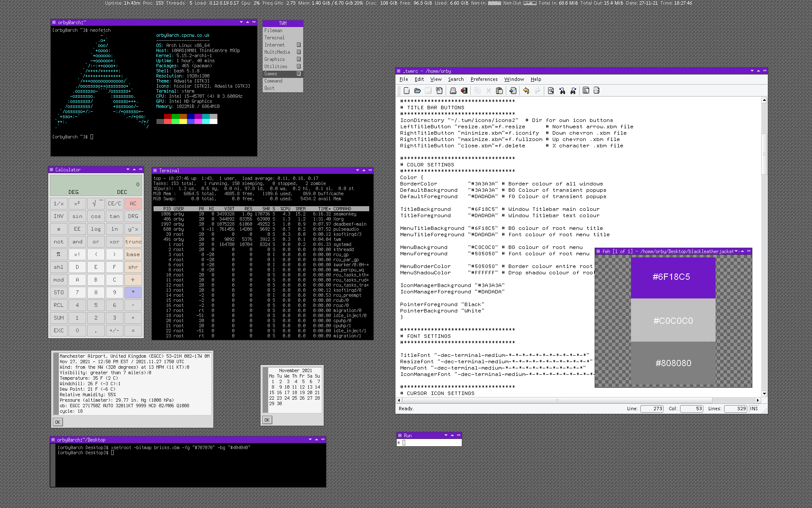Select Command in TWM menu
The image size is (812, 508).
283,81
